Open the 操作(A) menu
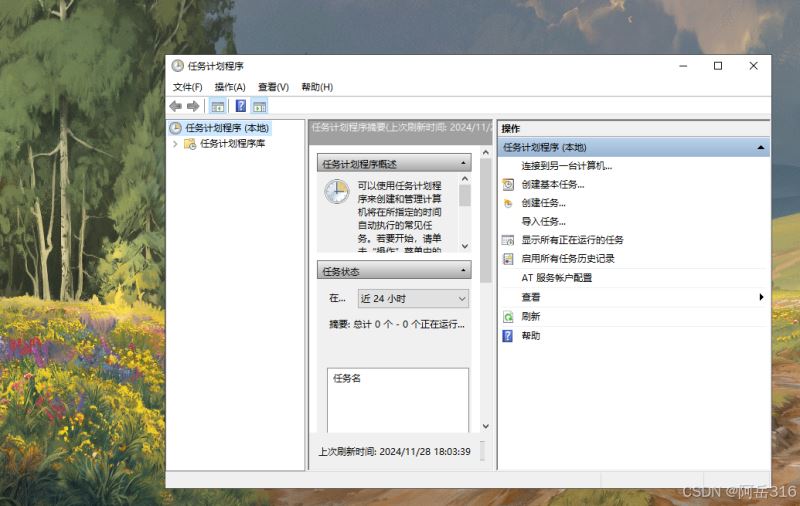This screenshot has width=800, height=506. tap(230, 87)
